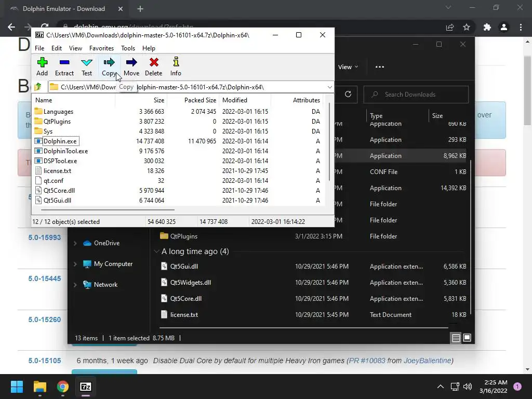
Task: Open the Favorites menu
Action: (x=101, y=48)
